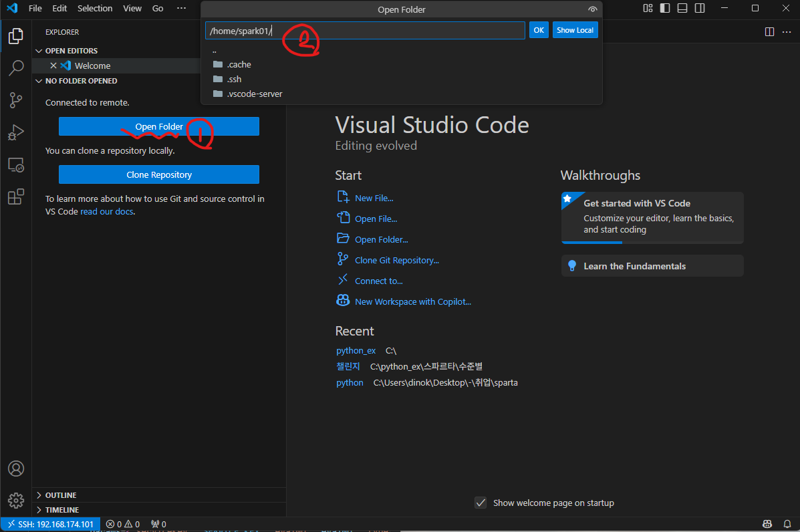Open the View menu

point(132,8)
